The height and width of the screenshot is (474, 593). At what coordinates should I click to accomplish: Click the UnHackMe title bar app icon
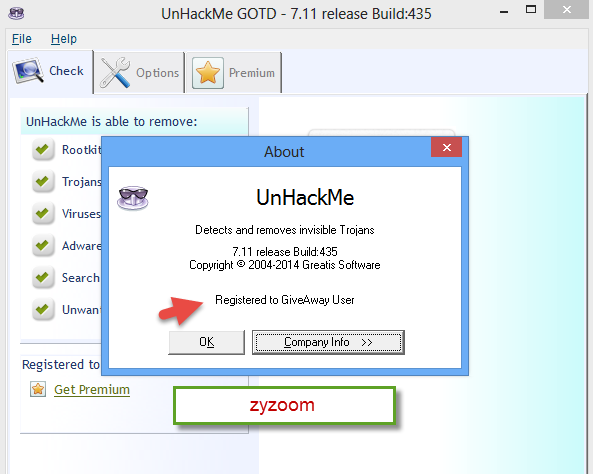tap(16, 13)
